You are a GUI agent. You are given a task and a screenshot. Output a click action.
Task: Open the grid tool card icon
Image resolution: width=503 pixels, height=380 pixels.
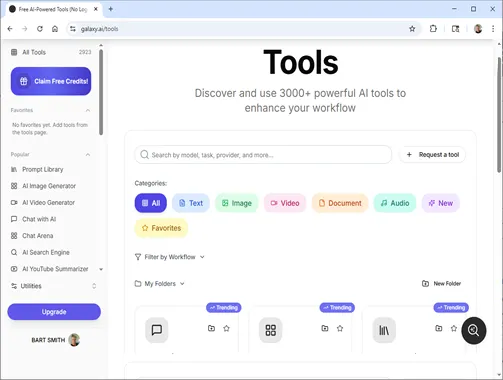coord(270,330)
